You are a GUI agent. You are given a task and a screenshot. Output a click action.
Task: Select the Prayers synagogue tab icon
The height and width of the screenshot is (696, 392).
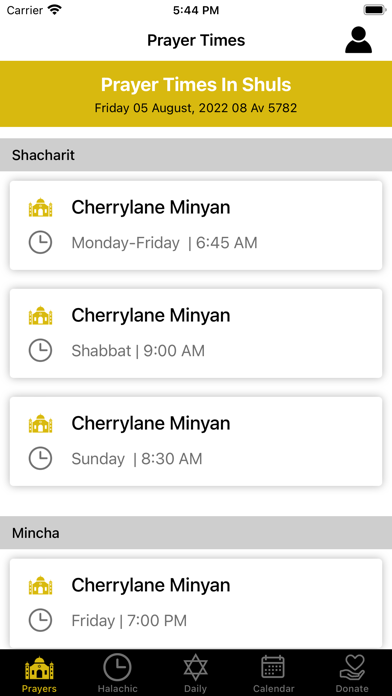point(40,668)
